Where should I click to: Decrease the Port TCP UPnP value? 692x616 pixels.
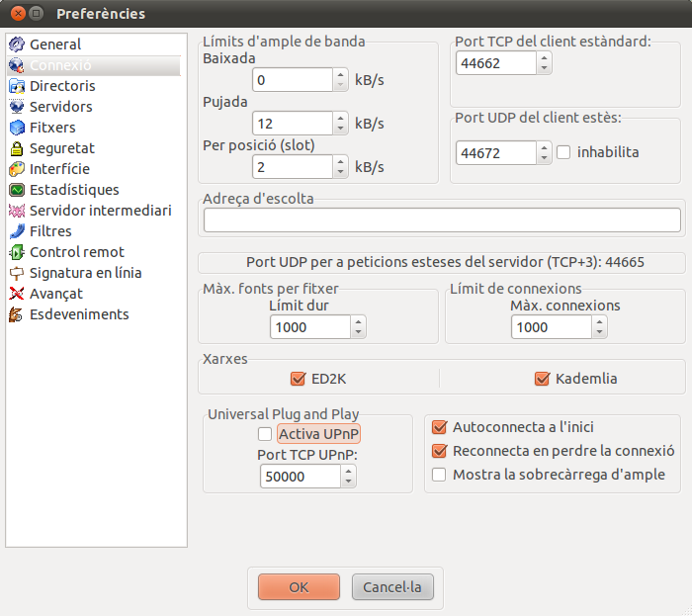(x=349, y=482)
